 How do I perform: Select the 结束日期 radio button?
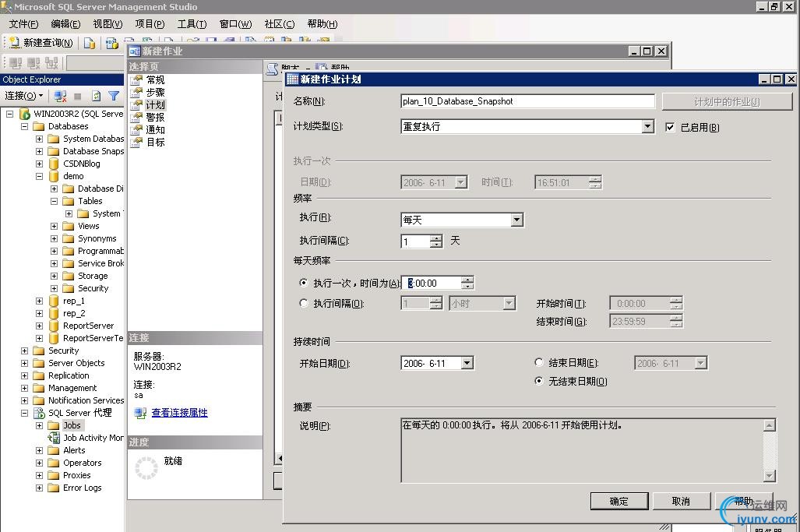pyautogui.click(x=539, y=362)
